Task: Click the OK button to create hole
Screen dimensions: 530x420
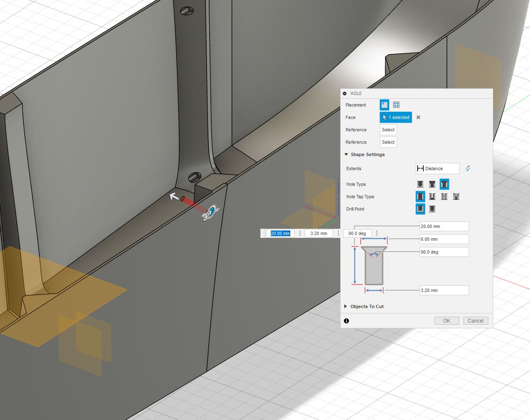Action: (446, 320)
